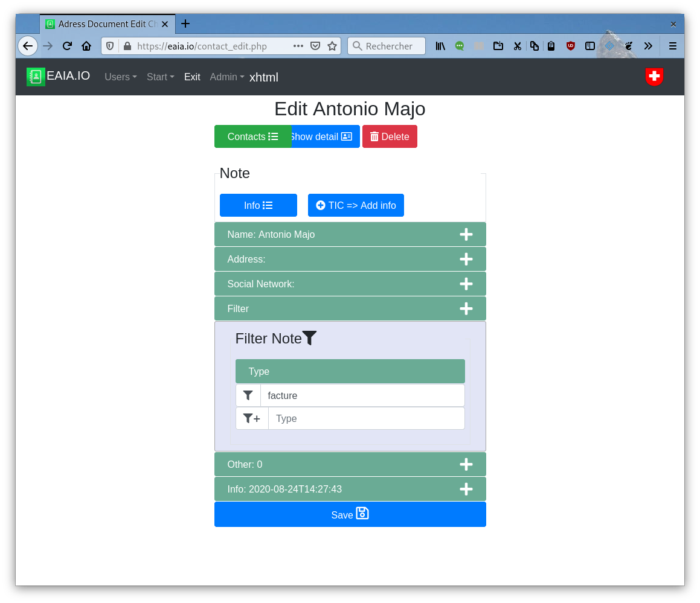Screen dimensions: 700x603
Task: Click Exit in the navigation bar
Action: pyautogui.click(x=192, y=77)
